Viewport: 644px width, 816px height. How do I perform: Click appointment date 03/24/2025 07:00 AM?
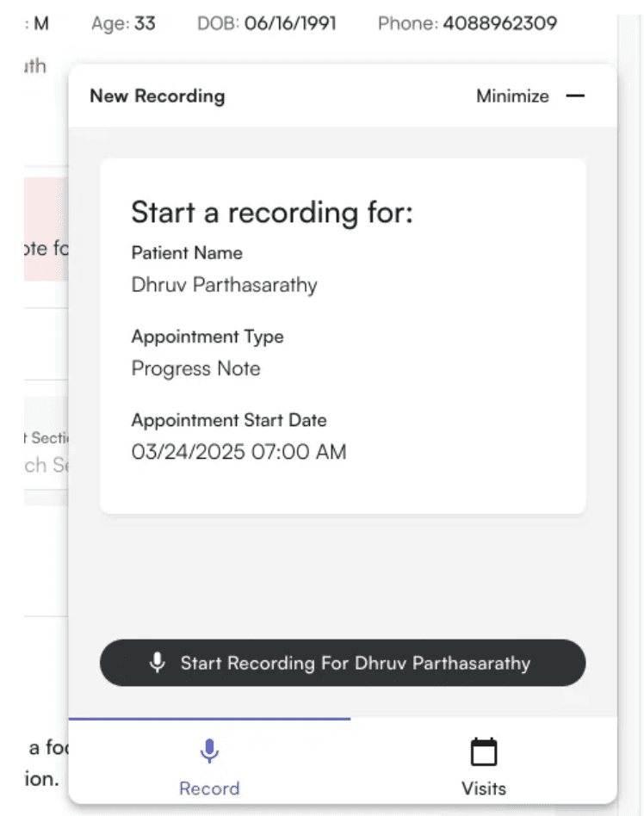click(x=239, y=452)
